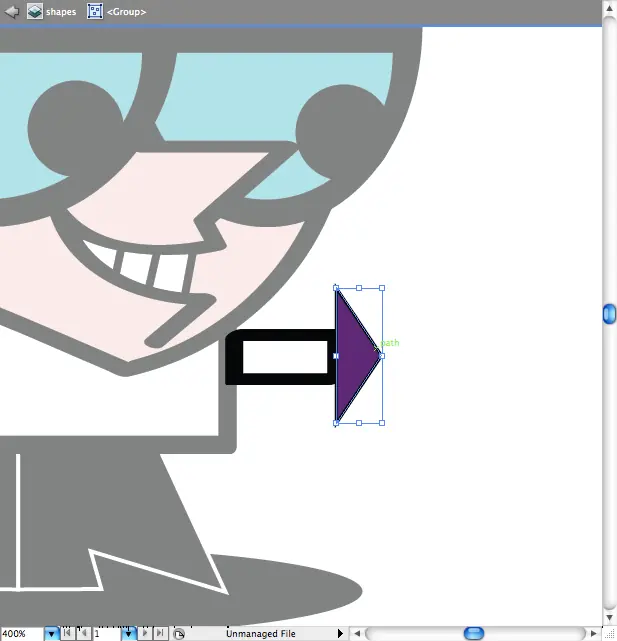617x641 pixels.
Task: Open the zoom level dropdown arrow
Action: [x=52, y=634]
